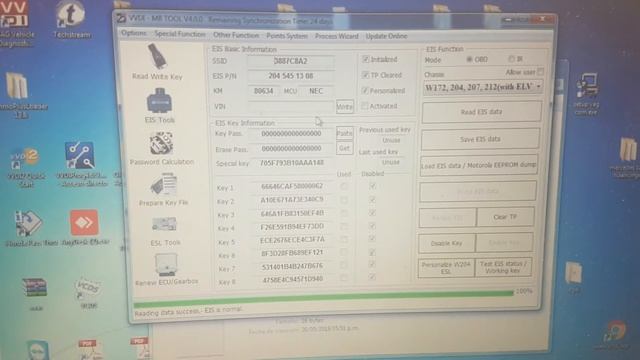The width and height of the screenshot is (640, 360).
Task: Open the VVDI2 Quick Start shortcut
Action: tap(25, 167)
